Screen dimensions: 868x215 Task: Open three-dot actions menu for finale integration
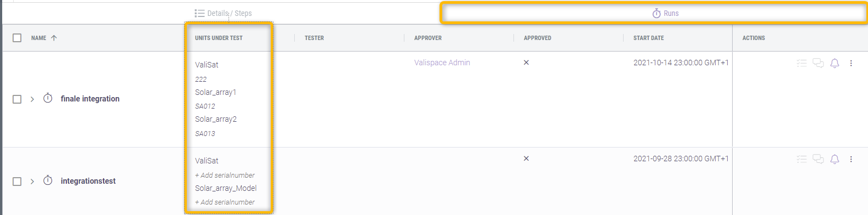click(x=851, y=63)
